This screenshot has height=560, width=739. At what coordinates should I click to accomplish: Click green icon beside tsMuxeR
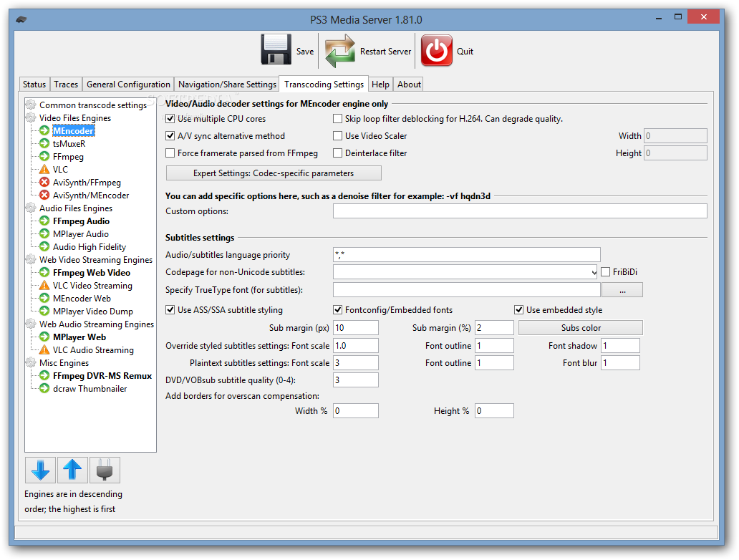tap(44, 143)
